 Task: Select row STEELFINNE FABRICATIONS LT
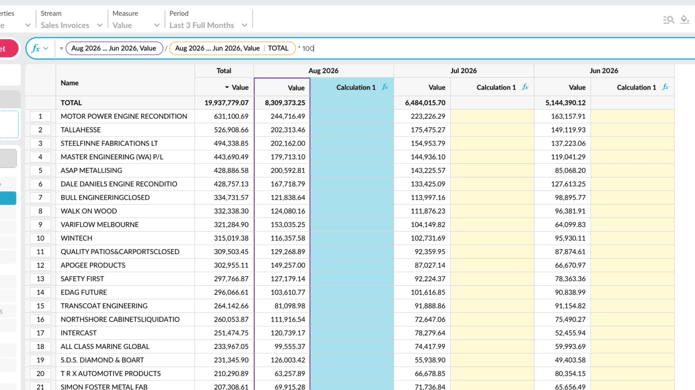(109, 143)
